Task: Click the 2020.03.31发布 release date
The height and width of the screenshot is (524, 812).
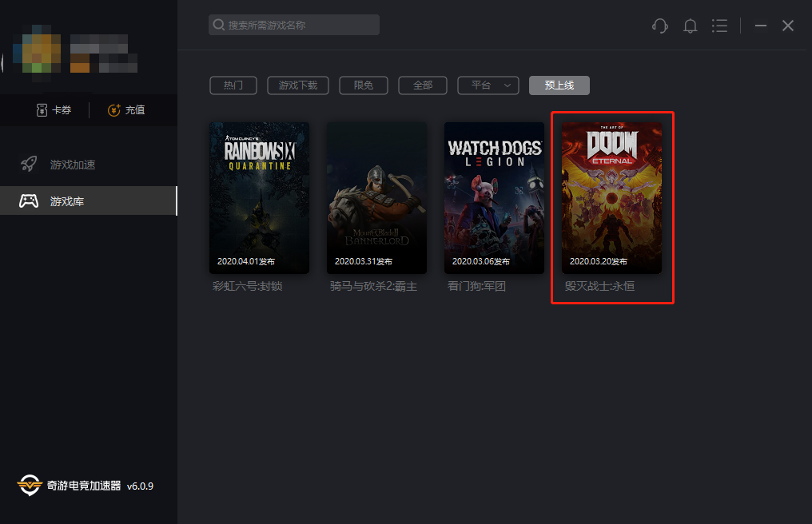Action: [364, 261]
